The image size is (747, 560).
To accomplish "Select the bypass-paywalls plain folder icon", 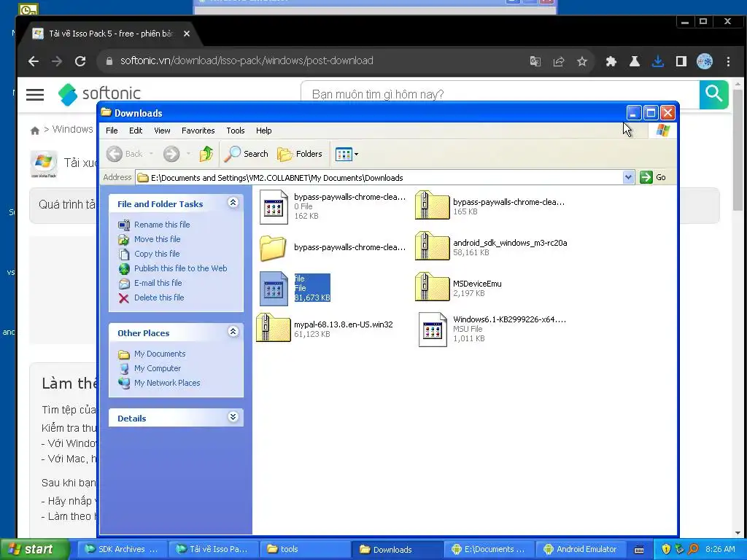I will [273, 248].
